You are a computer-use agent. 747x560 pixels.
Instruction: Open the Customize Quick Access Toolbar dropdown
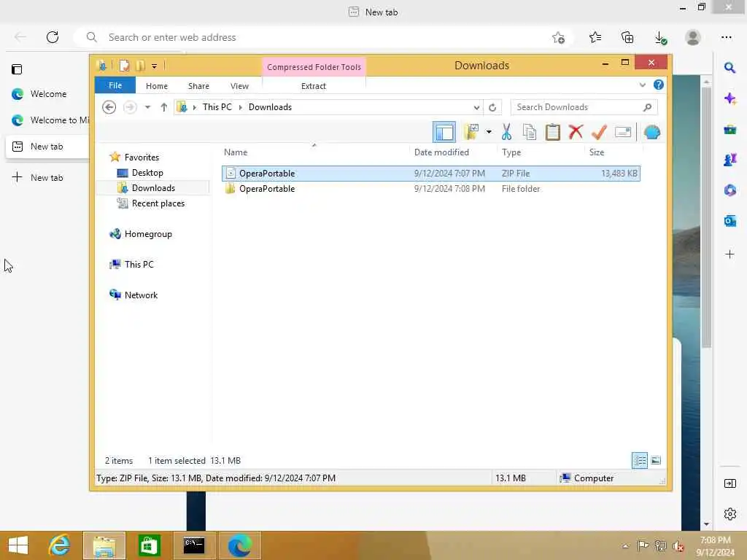[x=155, y=66]
